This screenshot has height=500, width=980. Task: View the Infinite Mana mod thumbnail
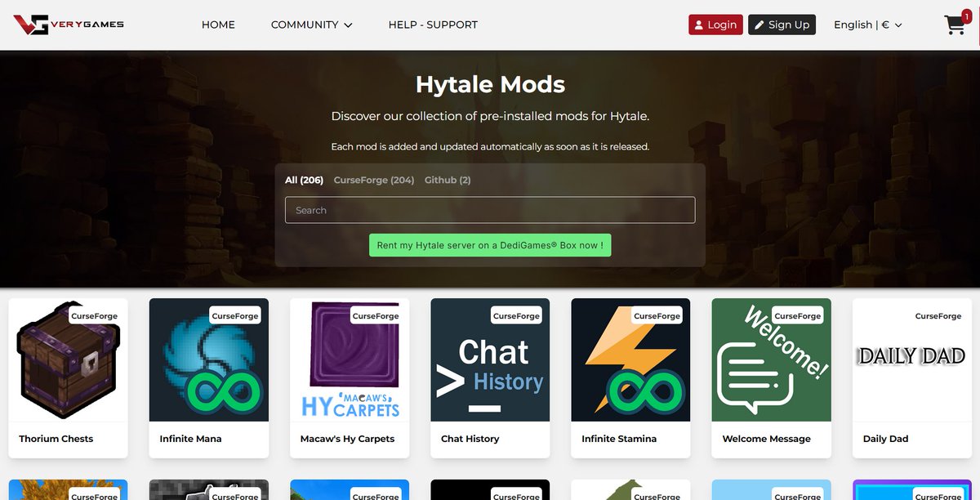[x=208, y=359]
